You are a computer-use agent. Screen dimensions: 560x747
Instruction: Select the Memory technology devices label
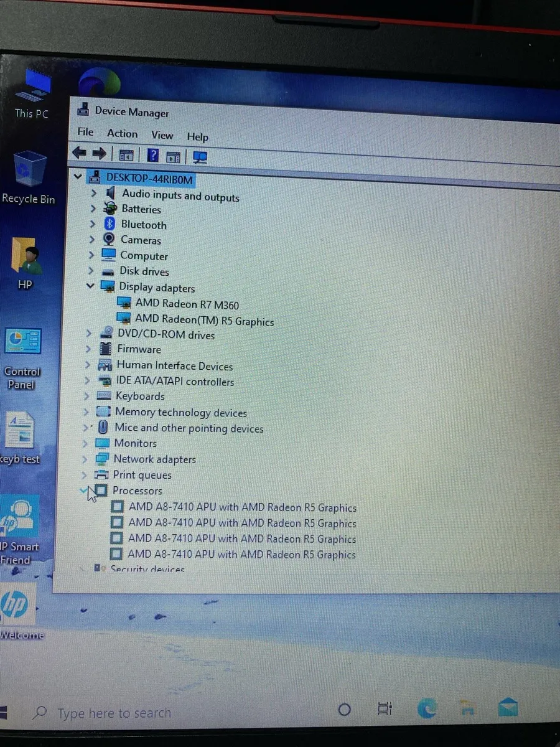click(x=181, y=412)
